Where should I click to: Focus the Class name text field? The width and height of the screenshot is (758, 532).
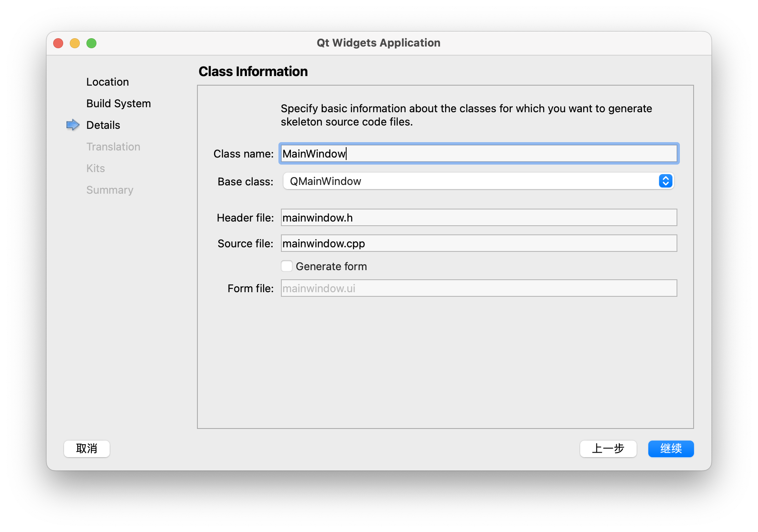(479, 154)
